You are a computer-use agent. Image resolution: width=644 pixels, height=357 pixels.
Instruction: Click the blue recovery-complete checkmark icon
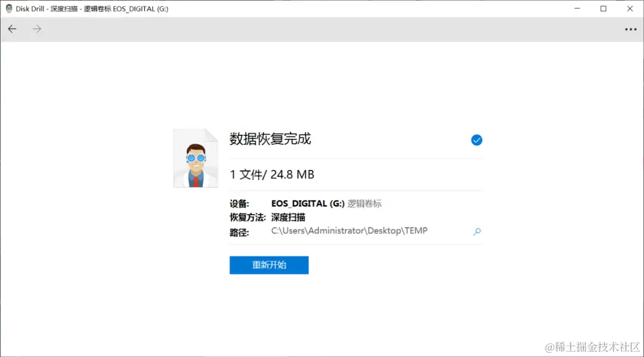(476, 140)
